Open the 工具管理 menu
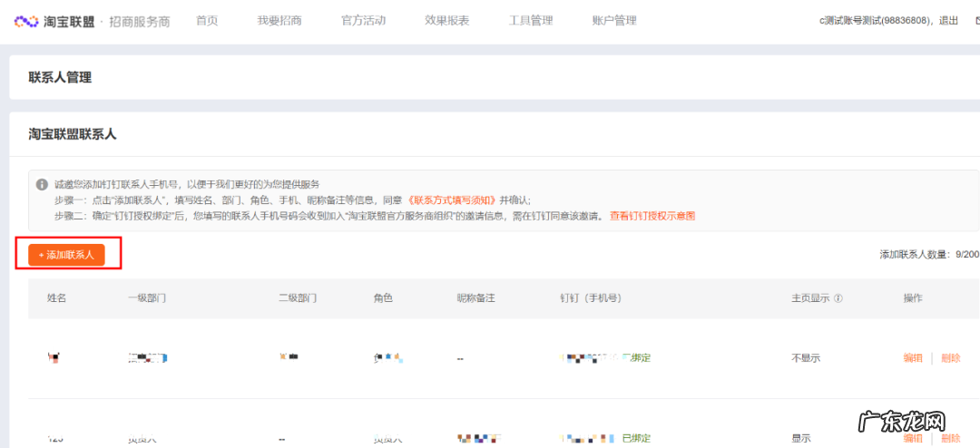 [x=531, y=21]
